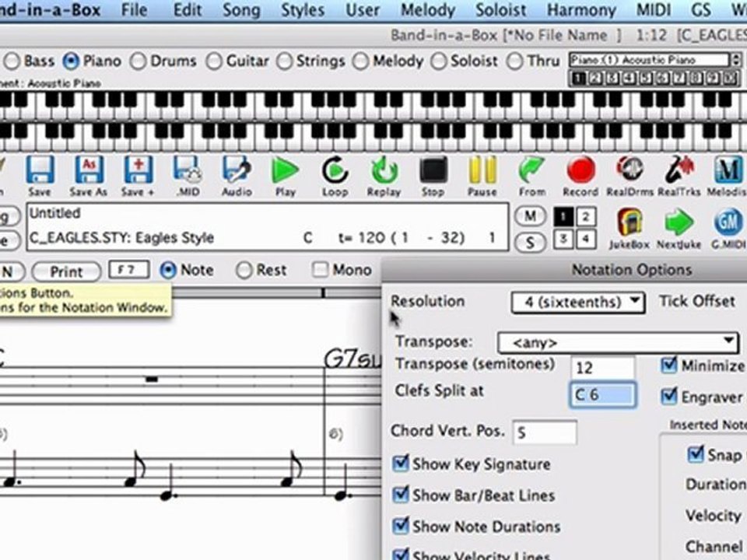Open the File menu
Image resolution: width=747 pixels, height=560 pixels.
(134, 9)
